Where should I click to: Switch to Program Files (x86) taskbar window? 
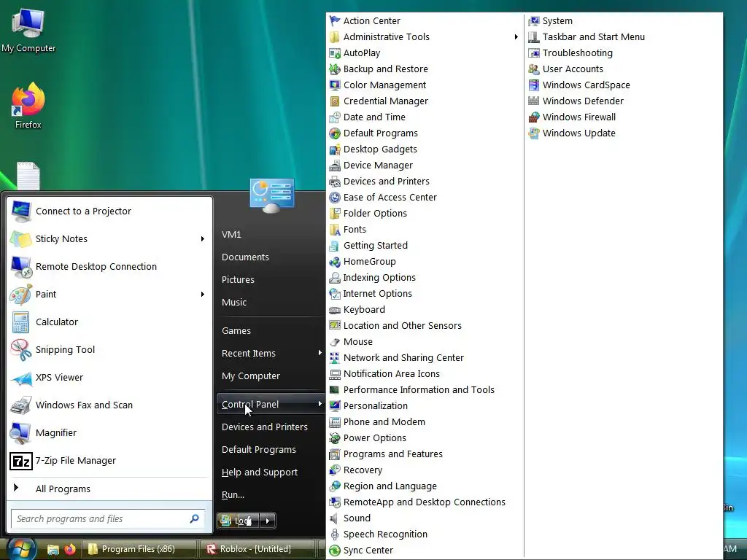pos(139,549)
